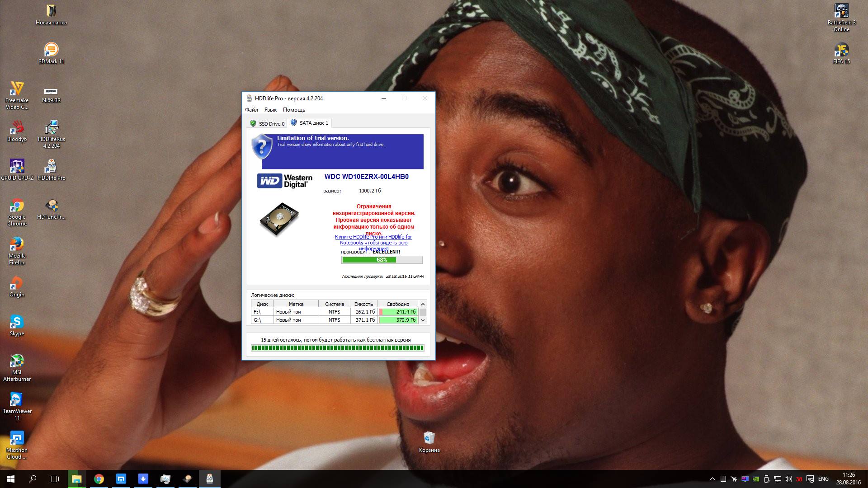Click the blue question-mark shield icon

pyautogui.click(x=262, y=146)
